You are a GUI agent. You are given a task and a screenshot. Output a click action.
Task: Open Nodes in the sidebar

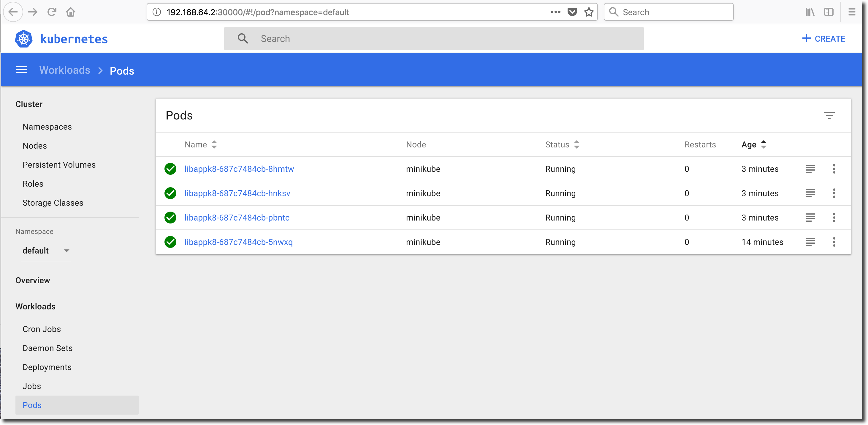pos(34,146)
